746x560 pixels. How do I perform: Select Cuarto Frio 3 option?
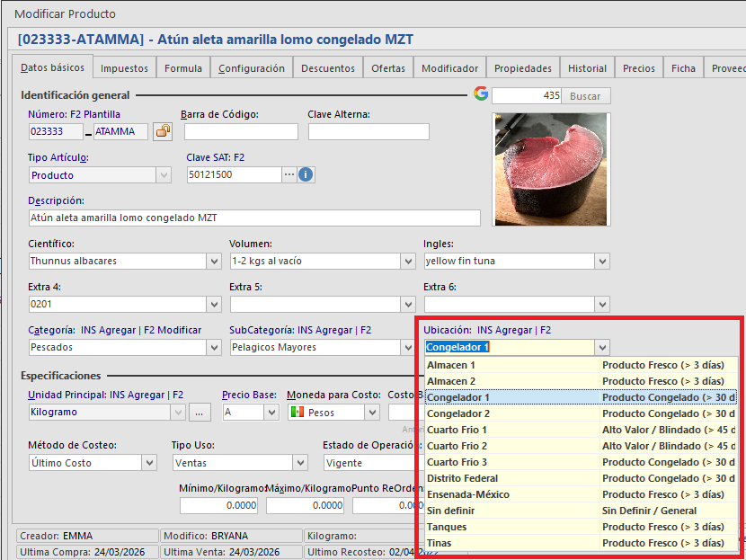tap(581, 462)
